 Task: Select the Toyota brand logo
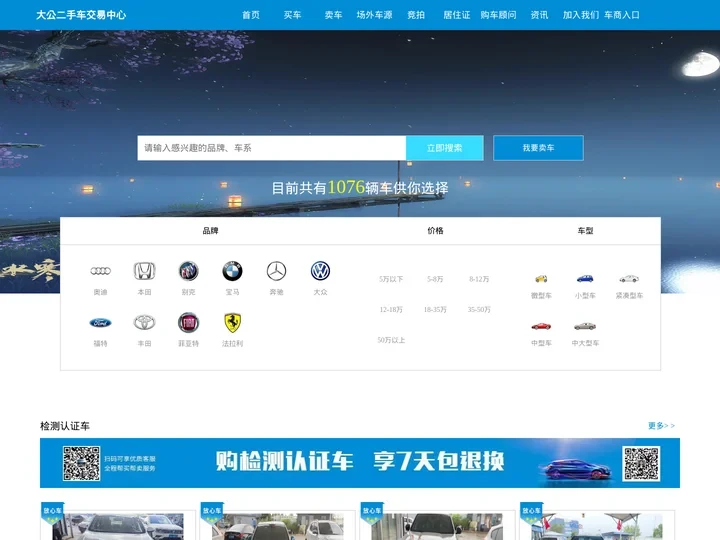[144, 322]
